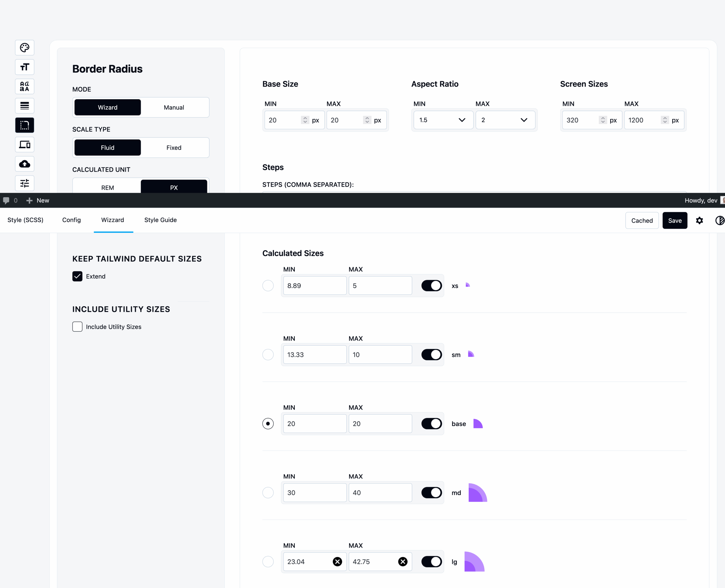Enable Include Utility Sizes
The width and height of the screenshot is (725, 588).
[x=77, y=327]
